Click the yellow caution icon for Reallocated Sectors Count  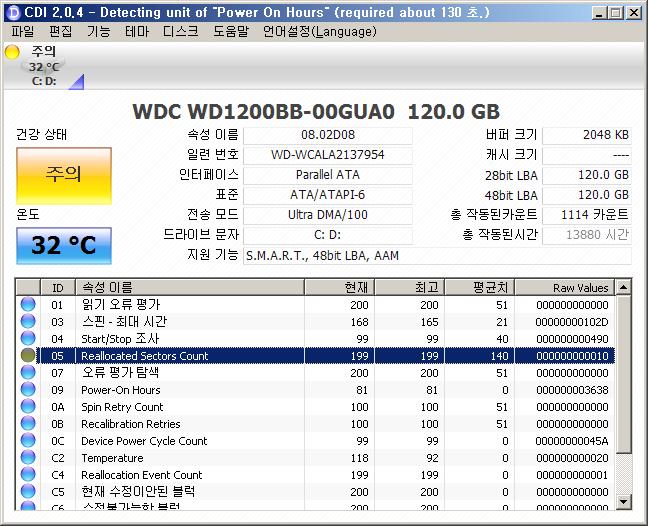point(28,355)
